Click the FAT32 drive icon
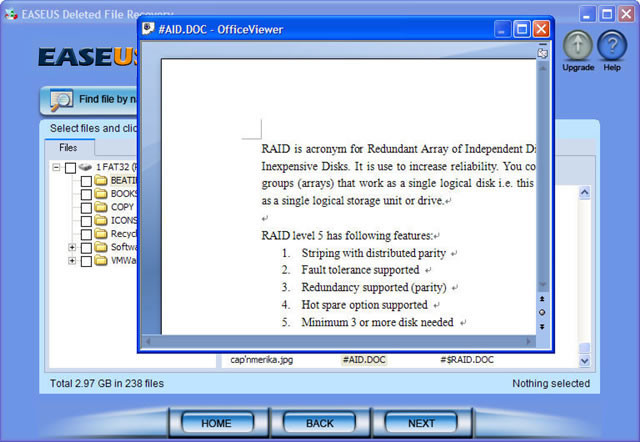Viewport: 640px width, 442px height. [85, 167]
